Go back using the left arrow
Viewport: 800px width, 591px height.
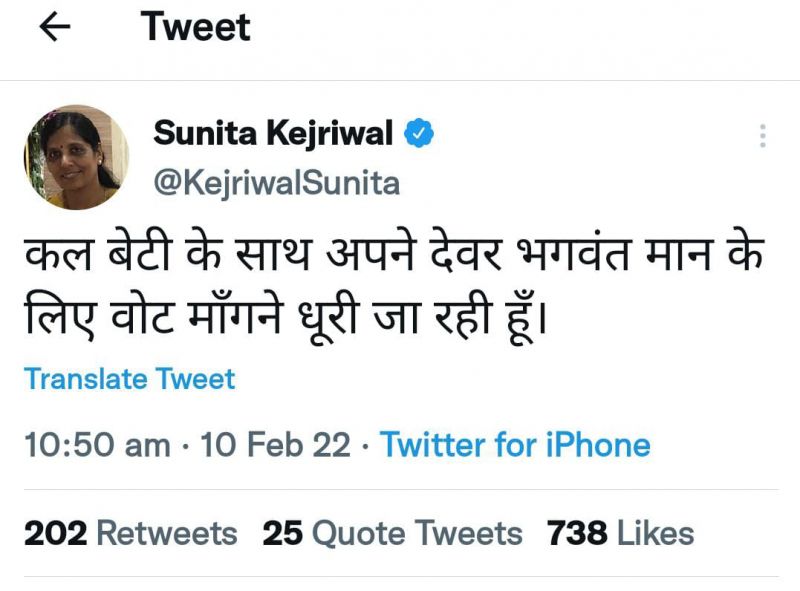click(54, 27)
